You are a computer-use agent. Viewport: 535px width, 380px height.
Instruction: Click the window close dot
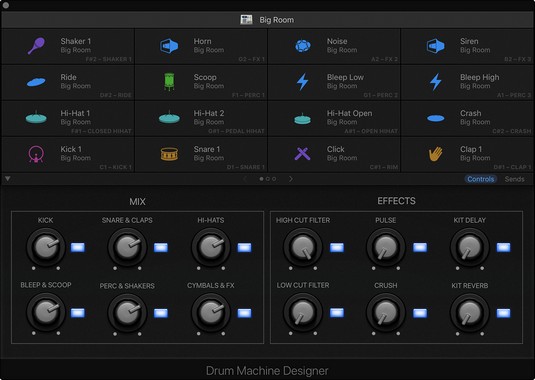pyautogui.click(x=5, y=5)
